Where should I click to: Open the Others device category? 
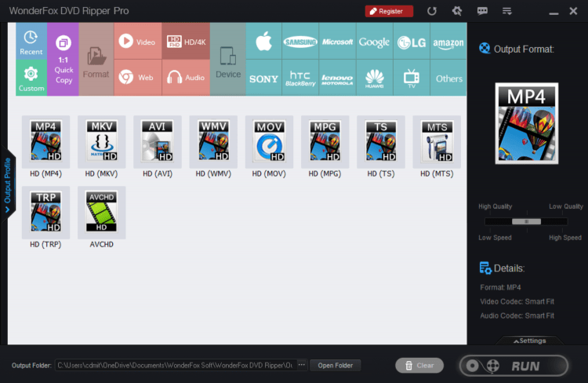click(448, 78)
